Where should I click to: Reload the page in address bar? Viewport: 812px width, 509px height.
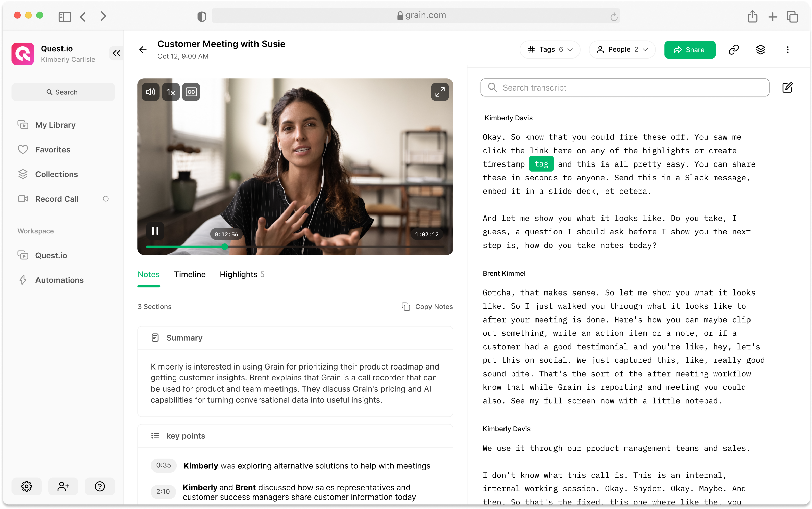tap(614, 17)
